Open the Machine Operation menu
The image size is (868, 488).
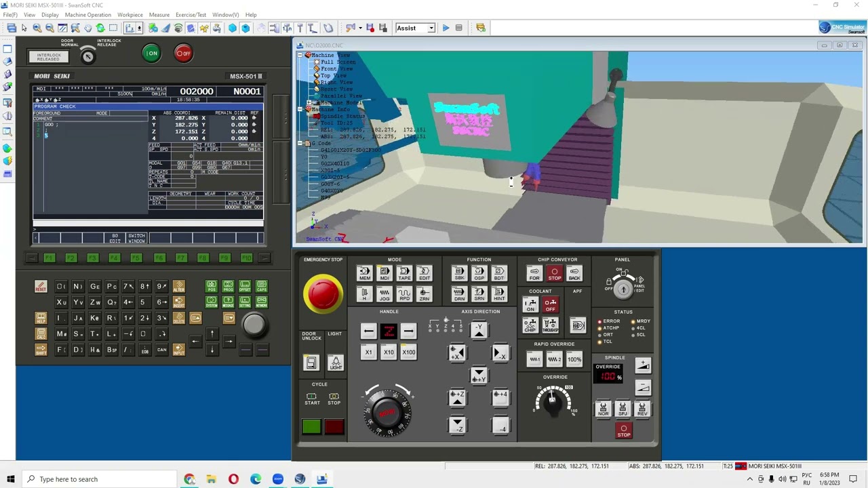point(88,14)
